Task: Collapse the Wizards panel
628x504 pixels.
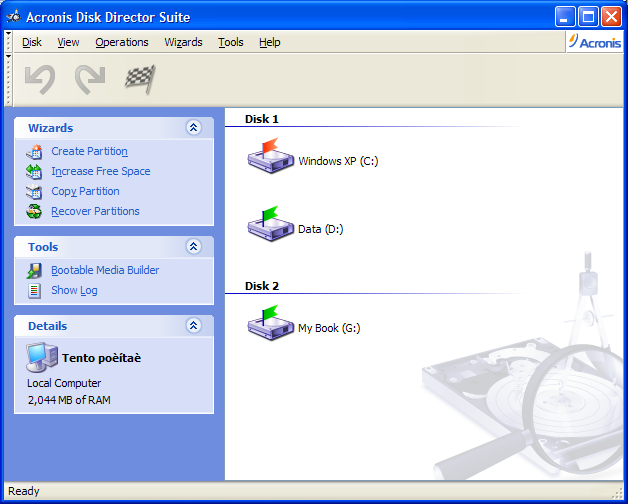Action: click(x=193, y=128)
